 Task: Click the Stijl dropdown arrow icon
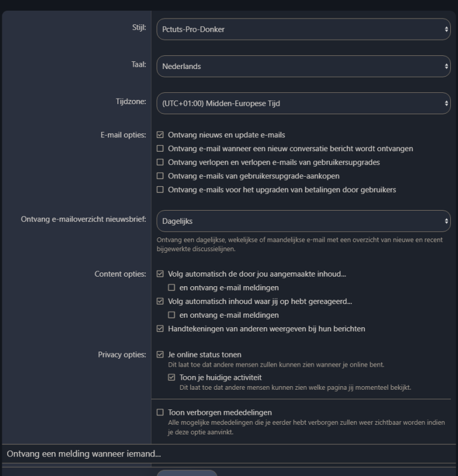pos(446,29)
